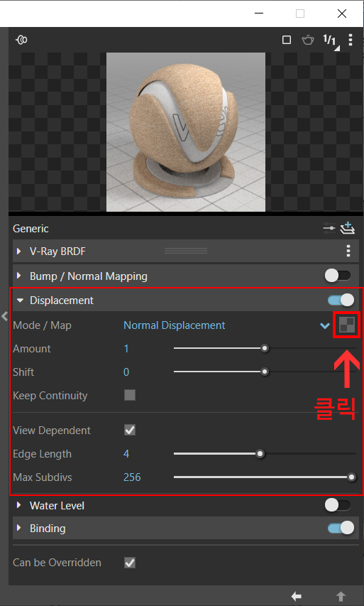364x606 pixels.
Task: Expand the Bump / Normal Mapping section
Action: (18, 276)
